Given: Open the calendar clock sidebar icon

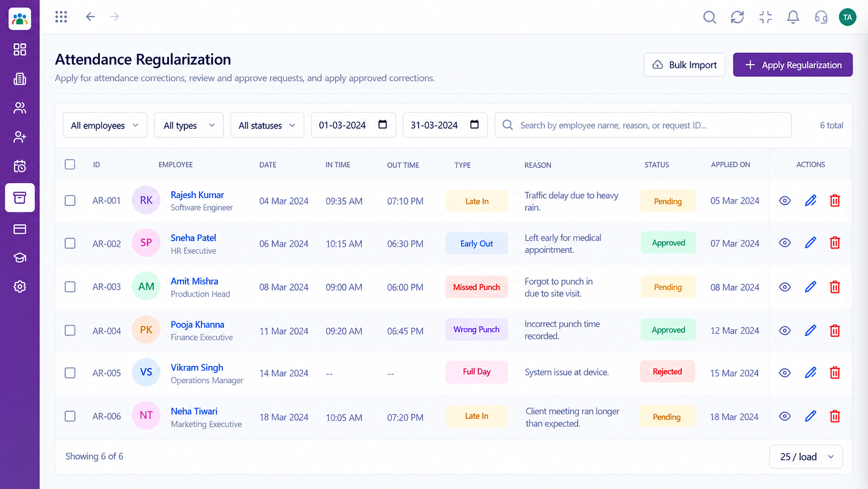Looking at the screenshot, I should (20, 166).
